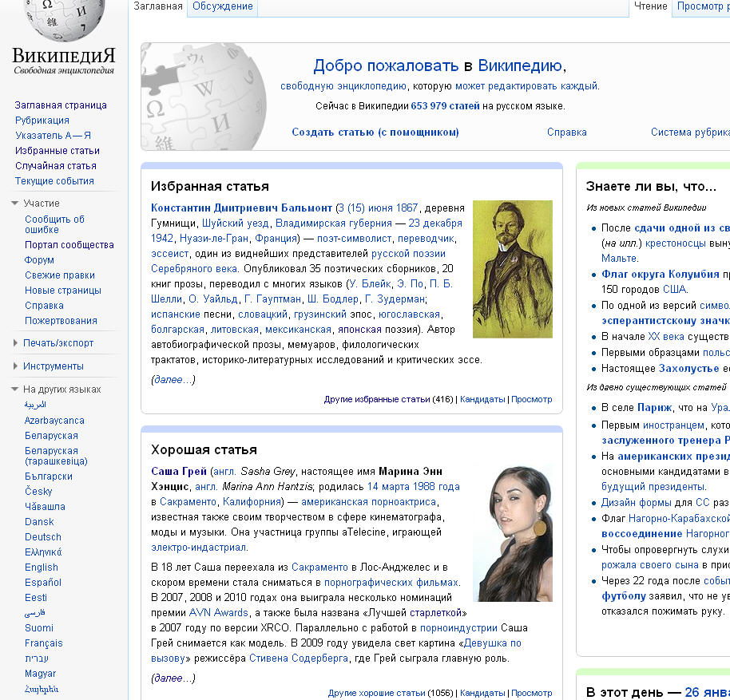Open Константин Дмитриевич Бальмонт article link
Screen dimensions: 730x700
[242, 208]
